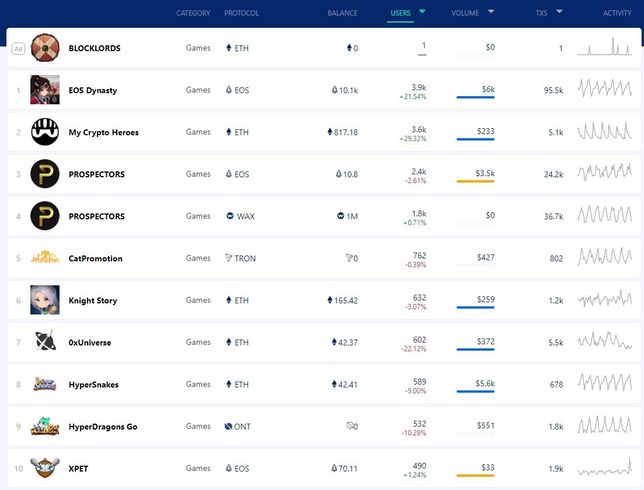Open the TXS column sort arrow
Image resolution: width=644 pixels, height=490 pixels.
(559, 13)
